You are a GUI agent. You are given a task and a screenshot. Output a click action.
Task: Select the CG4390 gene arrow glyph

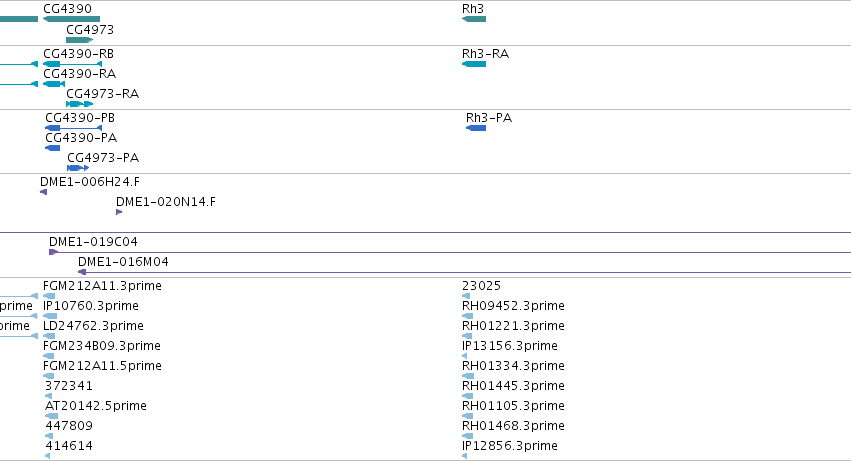[x=71, y=19]
